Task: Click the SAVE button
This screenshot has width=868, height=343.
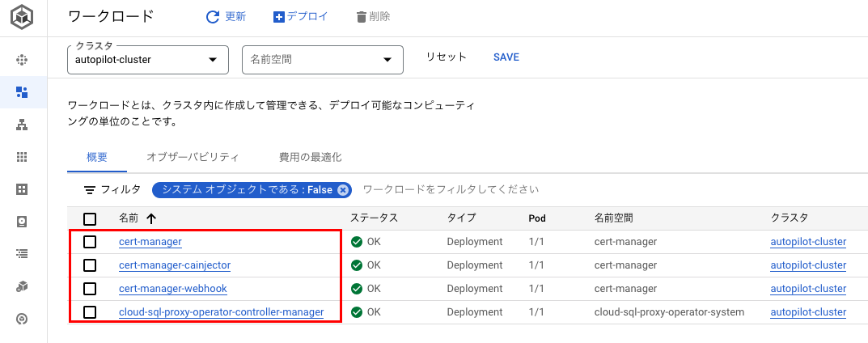Action: pos(506,57)
